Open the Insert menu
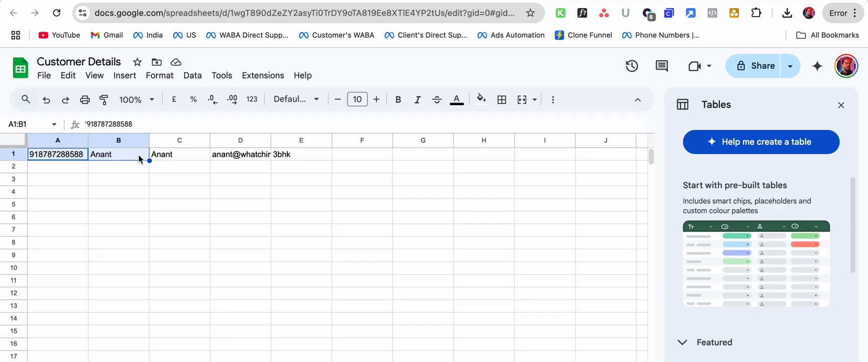868x362 pixels. (x=125, y=75)
